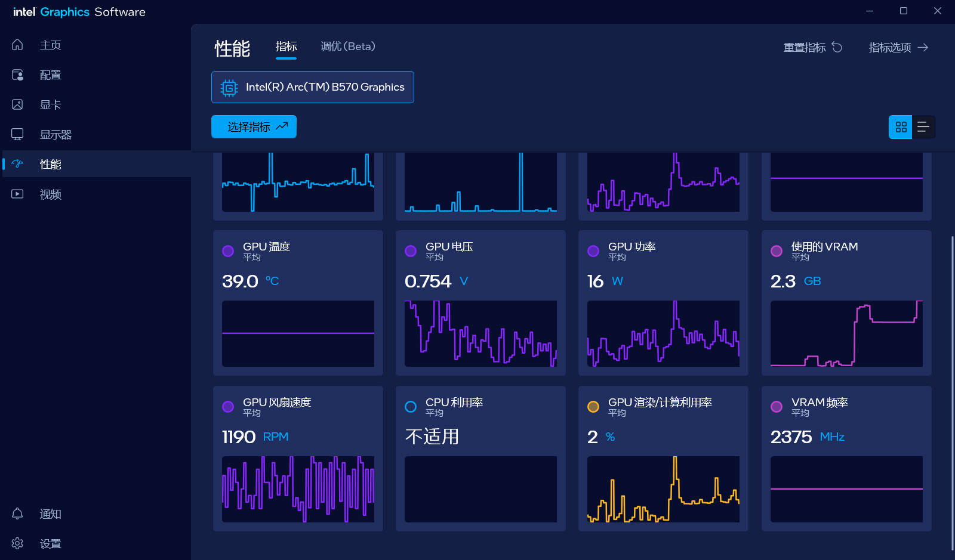Click the 2.3 GB VRAM value
This screenshot has height=560, width=955.
pos(796,281)
